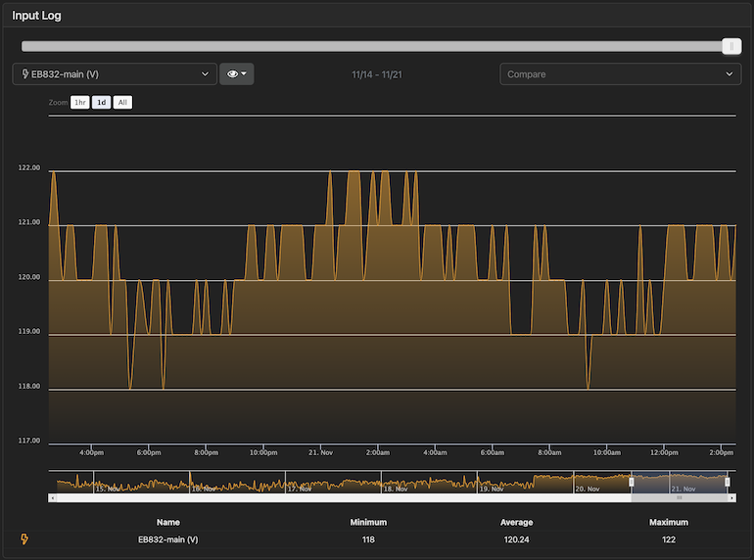
Task: Click the 11/14 - 11/21 date range
Action: click(x=377, y=74)
